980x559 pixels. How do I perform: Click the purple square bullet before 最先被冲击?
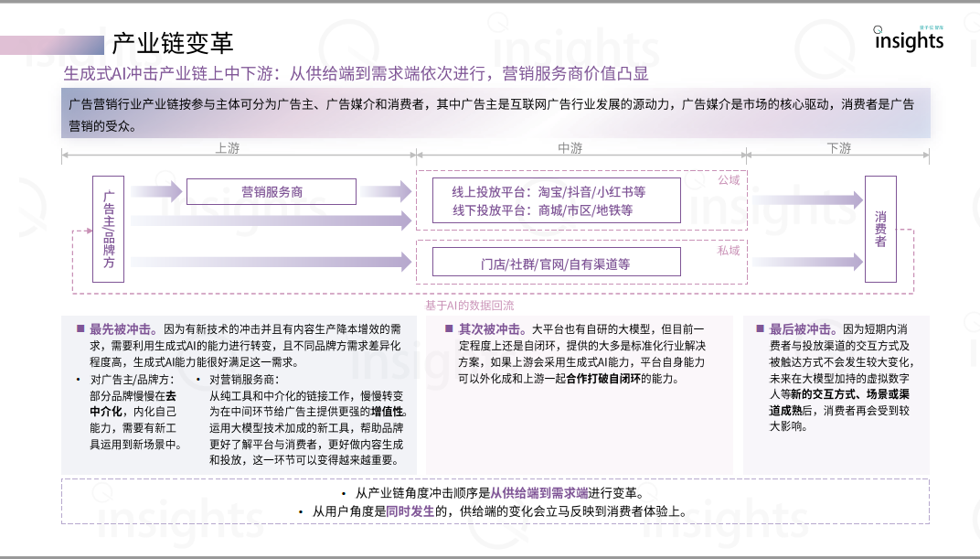pyautogui.click(x=80, y=328)
